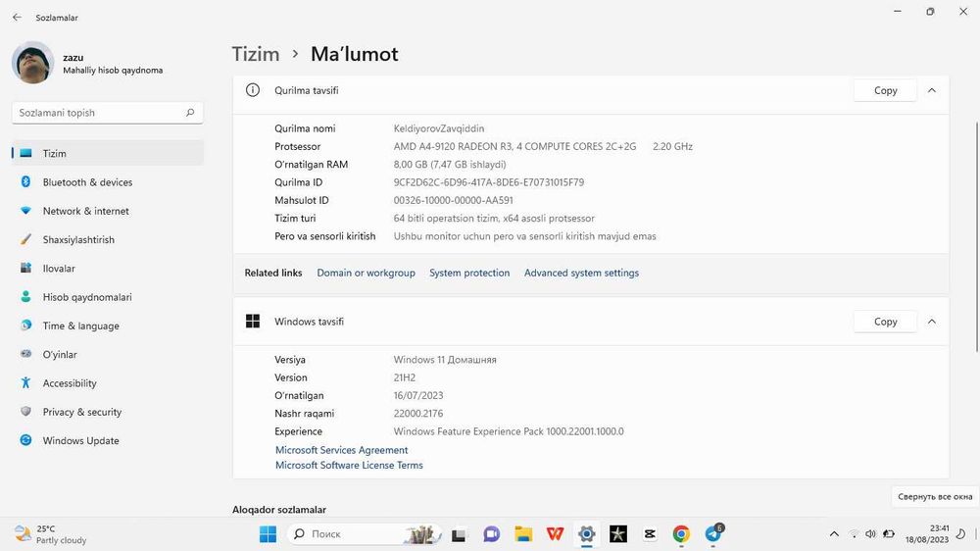Click the Qurilma ID value text

click(489, 182)
